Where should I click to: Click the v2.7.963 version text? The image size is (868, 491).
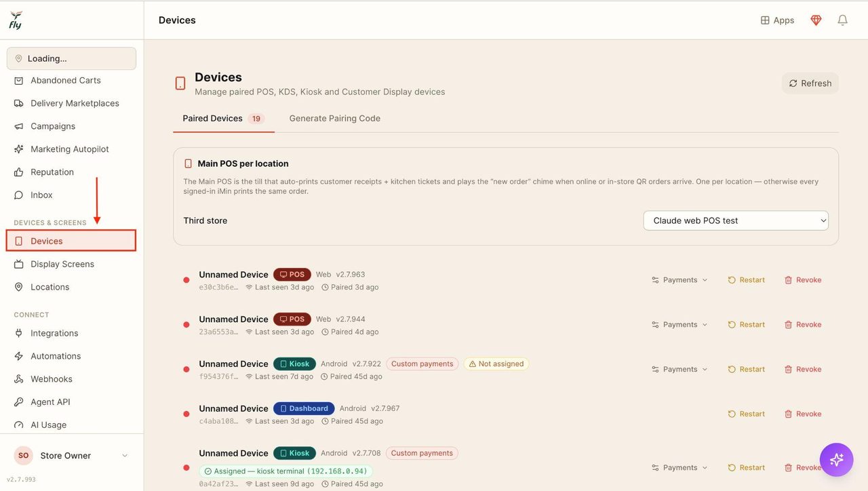click(351, 275)
